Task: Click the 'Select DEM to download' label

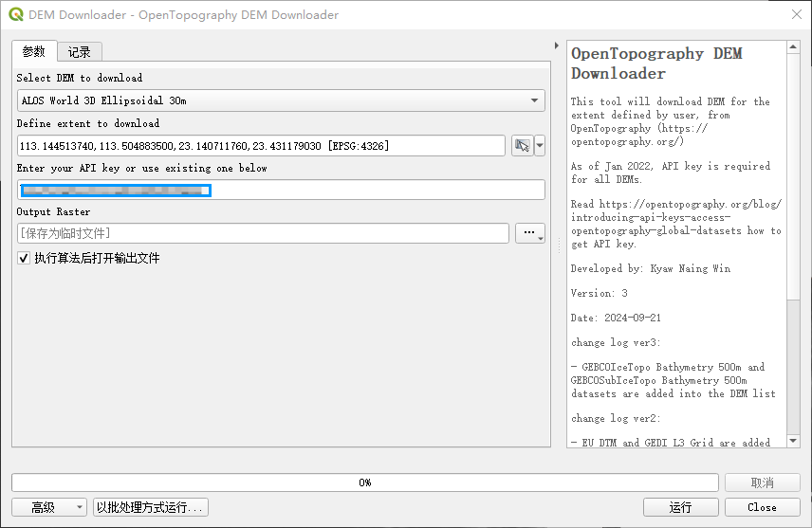Action: tap(80, 78)
